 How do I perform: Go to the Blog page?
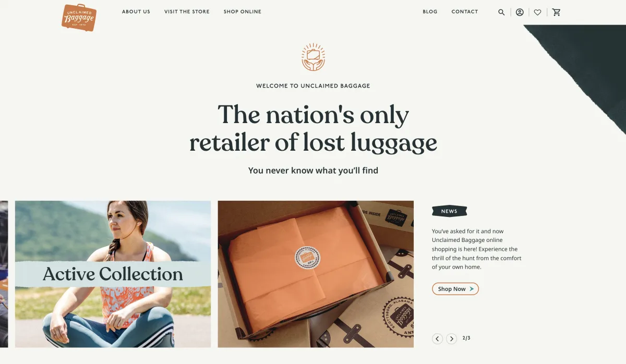[x=430, y=11]
